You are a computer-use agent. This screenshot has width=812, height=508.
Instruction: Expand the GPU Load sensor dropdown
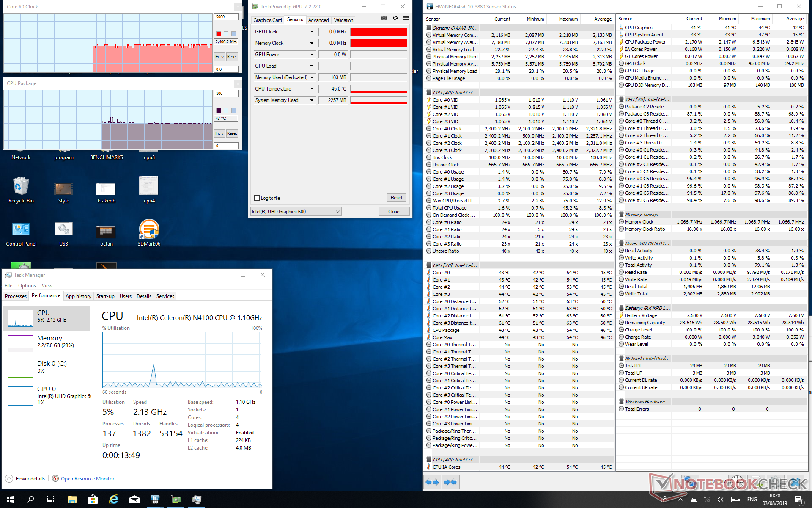pyautogui.click(x=312, y=66)
